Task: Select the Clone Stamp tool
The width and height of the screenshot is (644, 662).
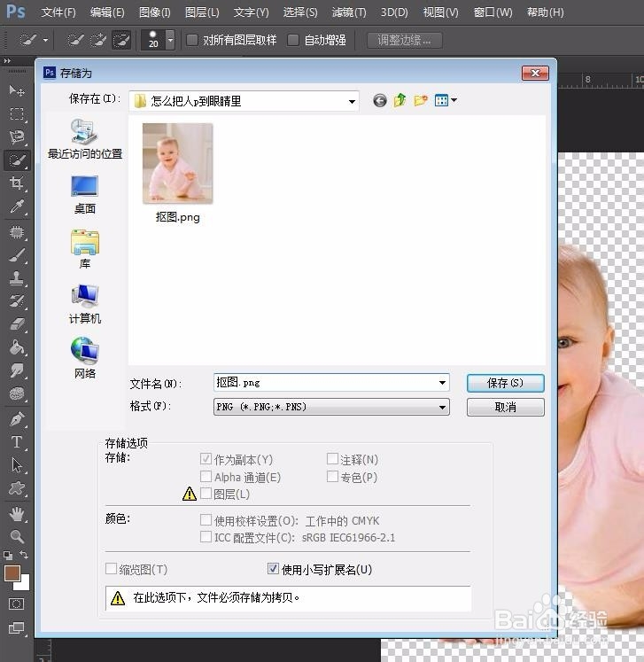Action: [17, 278]
